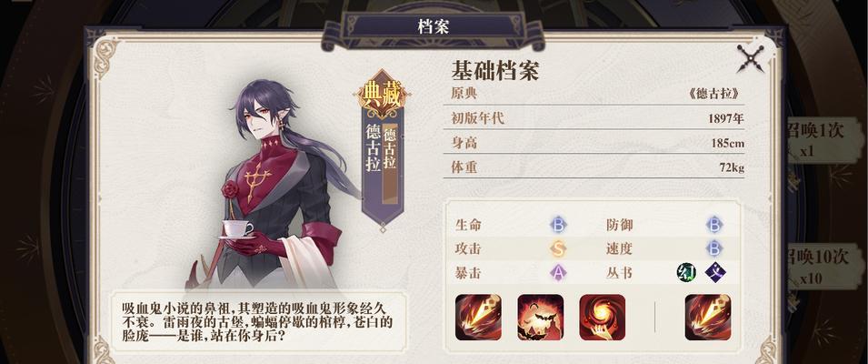Screen dimensions: 868x364
Task: Tap the purple 文 series badge
Action: point(715,272)
